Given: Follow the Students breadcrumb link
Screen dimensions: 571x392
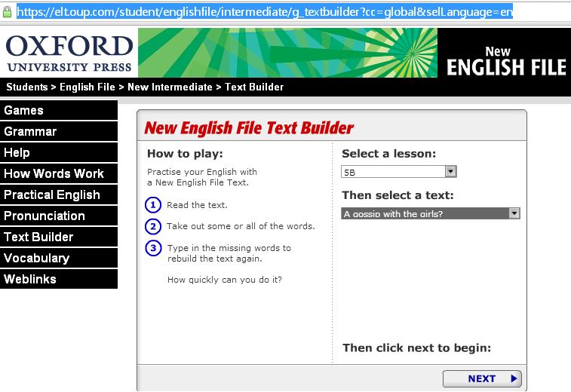Looking at the screenshot, I should (x=27, y=87).
